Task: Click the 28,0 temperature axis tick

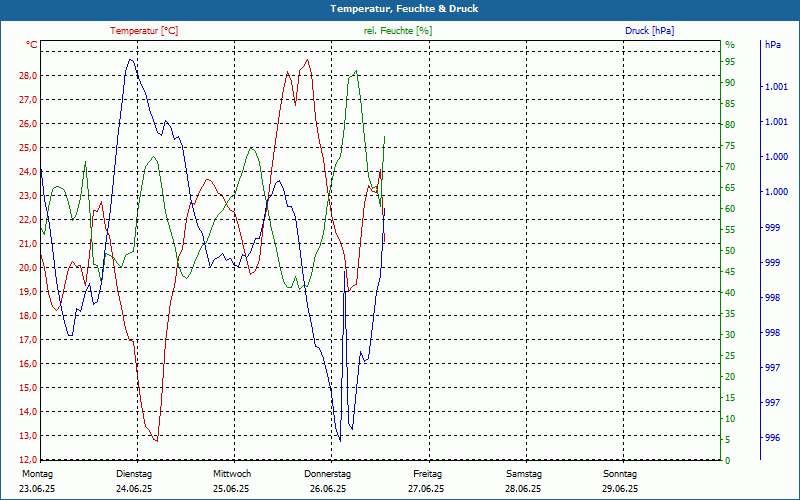Action: pyautogui.click(x=28, y=76)
